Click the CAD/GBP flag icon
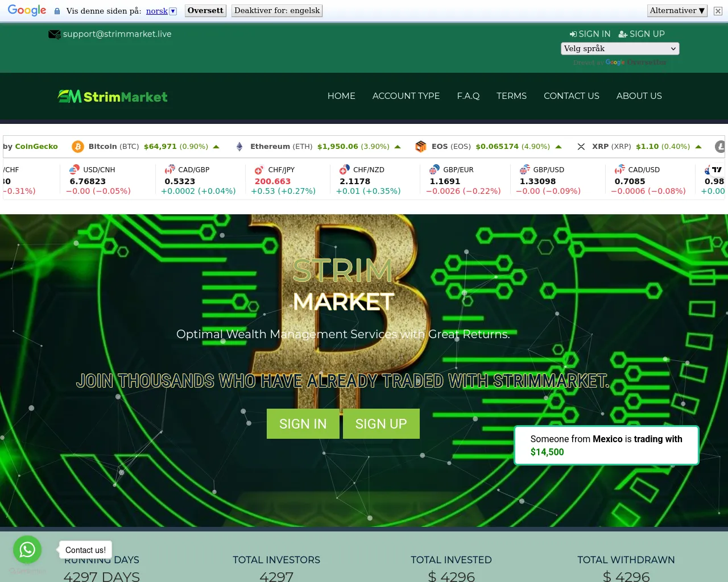The image size is (728, 582). click(169, 169)
